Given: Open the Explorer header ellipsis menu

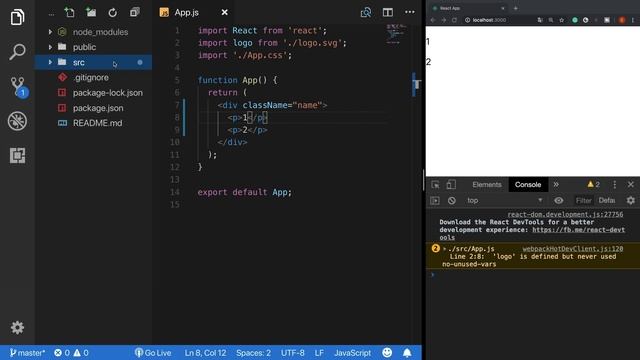Looking at the screenshot, I should [x=51, y=14].
